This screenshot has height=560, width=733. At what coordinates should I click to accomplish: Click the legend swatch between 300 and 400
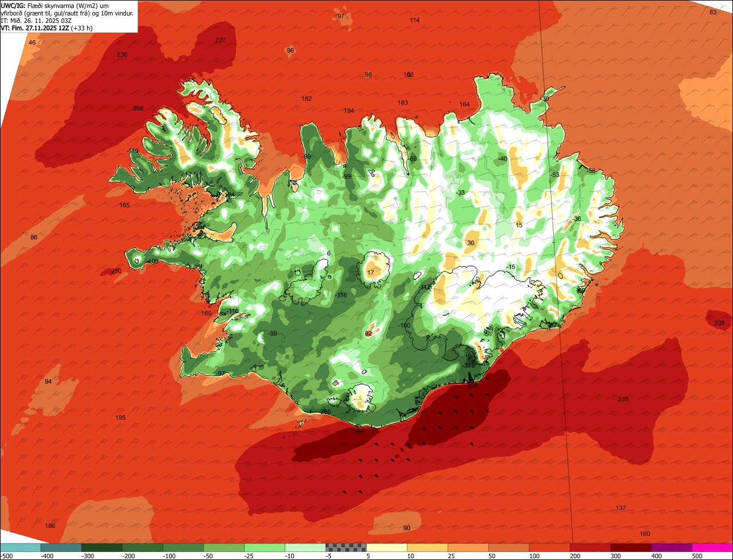(630, 547)
